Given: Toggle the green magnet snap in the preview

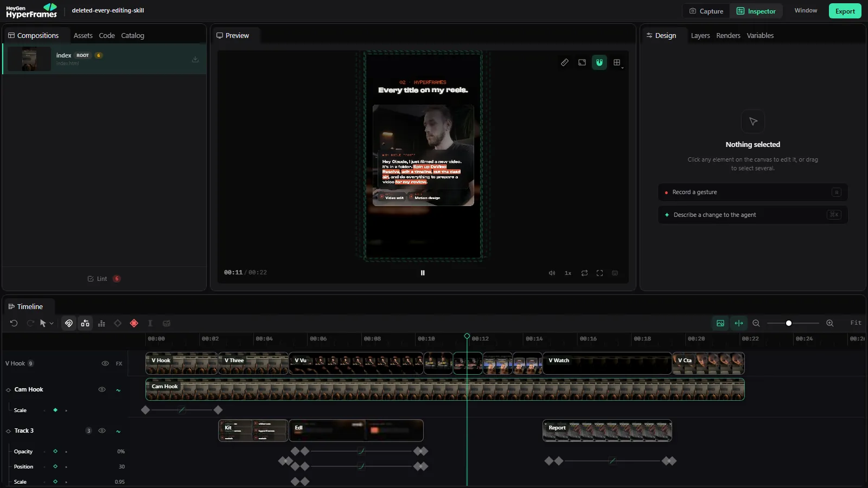Looking at the screenshot, I should (x=599, y=62).
